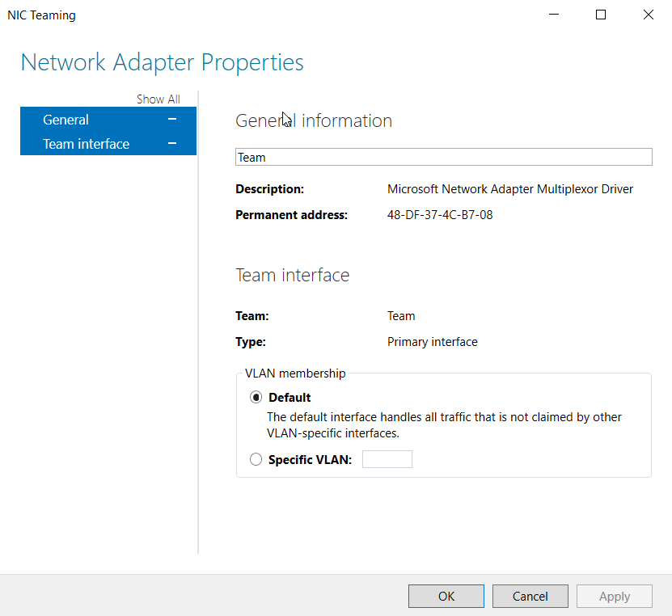
Task: Choose the Specific VLAN option
Action: (x=256, y=458)
